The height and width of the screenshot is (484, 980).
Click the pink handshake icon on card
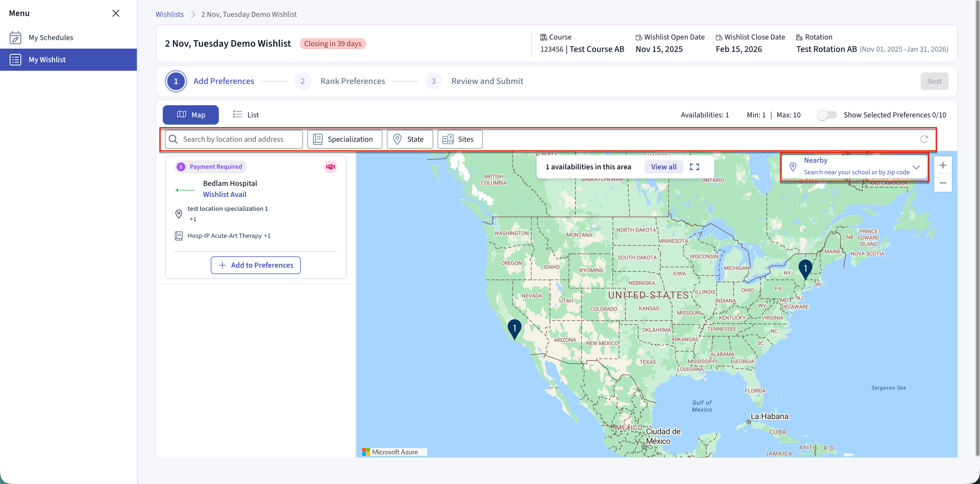[330, 167]
